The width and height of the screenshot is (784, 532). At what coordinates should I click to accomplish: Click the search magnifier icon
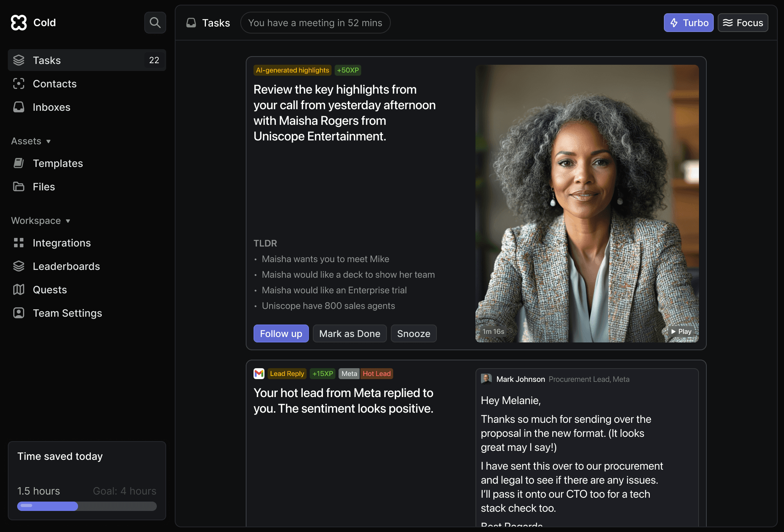tap(155, 23)
